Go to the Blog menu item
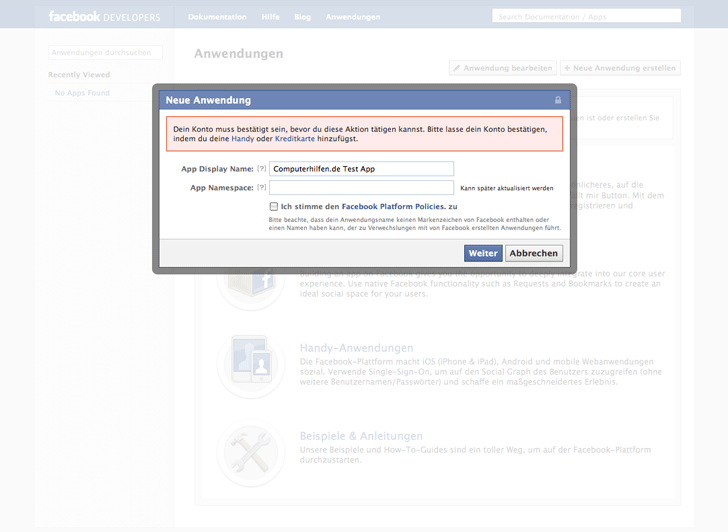Screen dimensions: 728x532 tap(302, 17)
